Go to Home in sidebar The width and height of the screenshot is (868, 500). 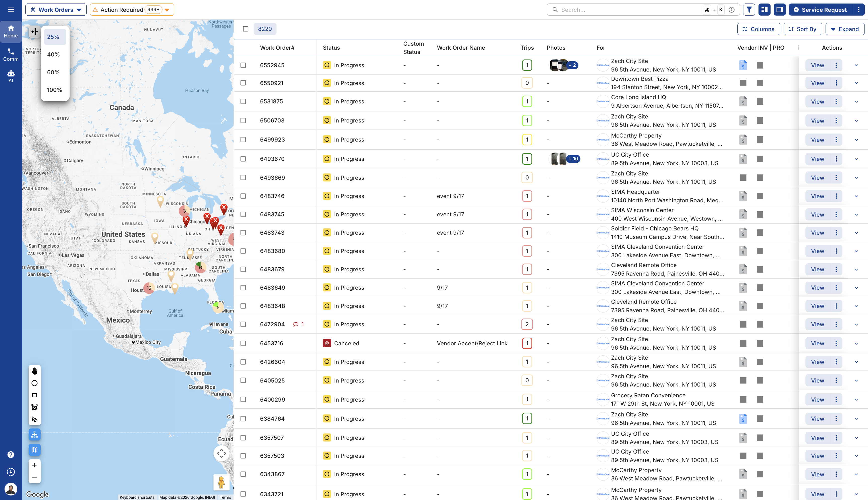[11, 31]
